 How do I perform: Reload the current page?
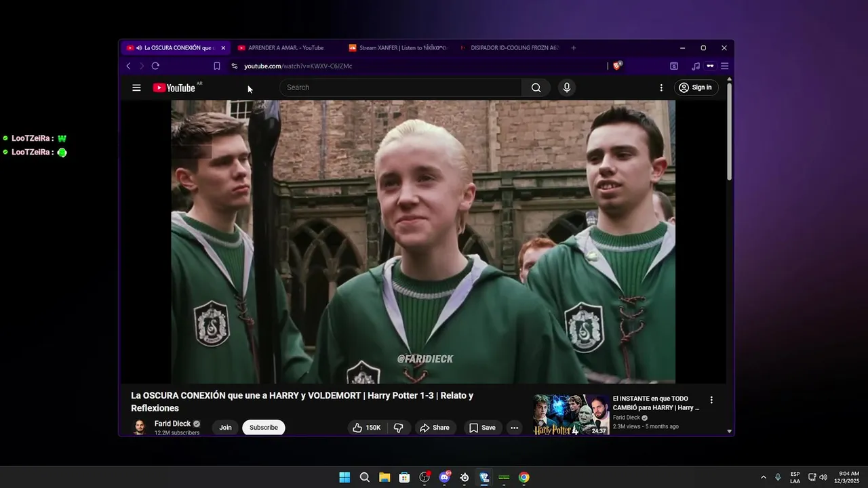click(155, 66)
